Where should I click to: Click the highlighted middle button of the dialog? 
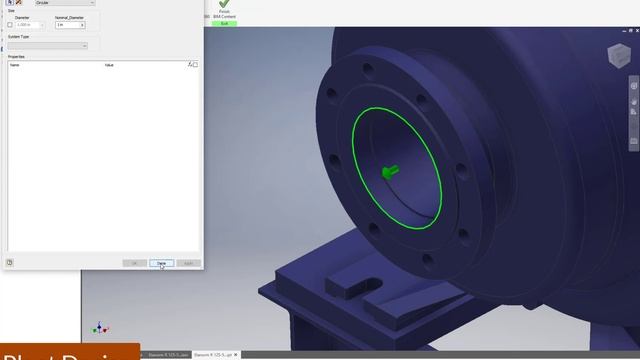tap(162, 263)
